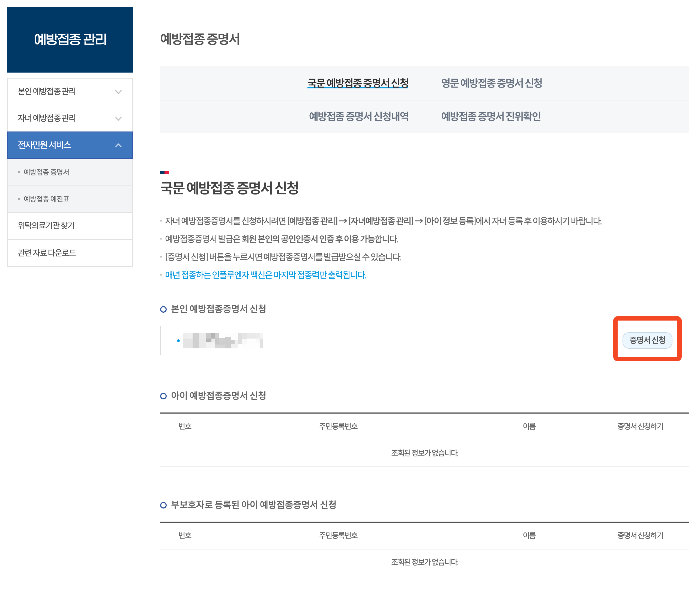Open 예방접종 증명서 진위확인 tab
Screen dimensions: 700x604
coord(491,116)
